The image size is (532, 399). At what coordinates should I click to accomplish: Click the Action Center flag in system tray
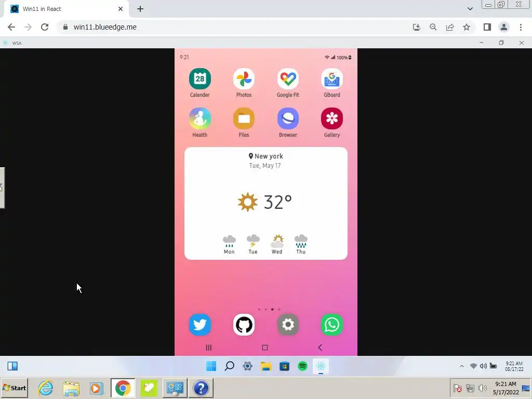[x=457, y=388]
